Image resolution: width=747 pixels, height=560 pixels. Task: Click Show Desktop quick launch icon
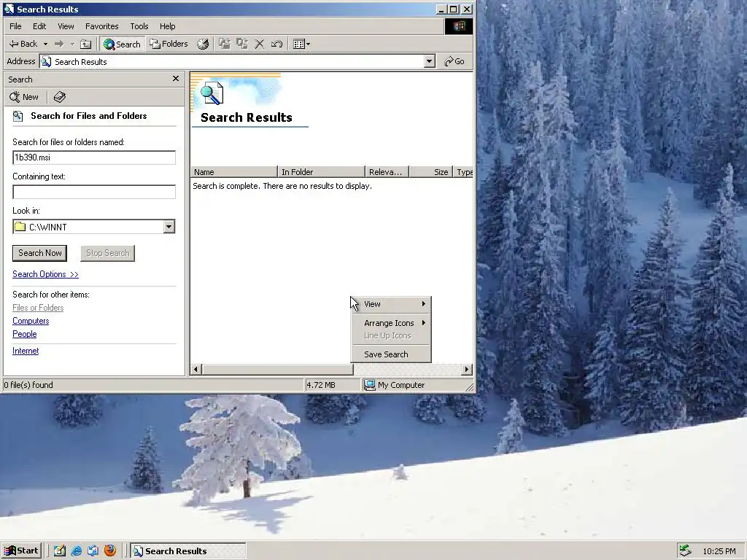(x=60, y=551)
